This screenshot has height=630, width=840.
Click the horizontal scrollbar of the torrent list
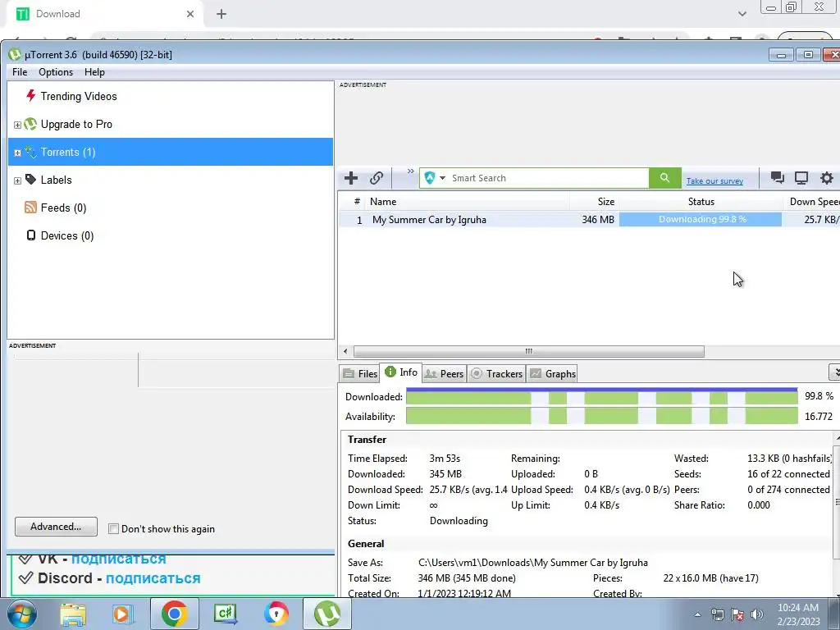coord(529,351)
